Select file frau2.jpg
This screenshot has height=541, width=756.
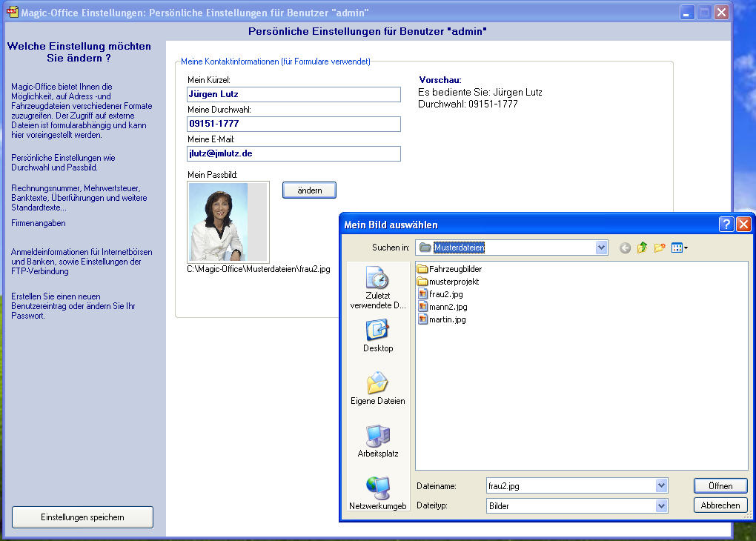(x=440, y=294)
